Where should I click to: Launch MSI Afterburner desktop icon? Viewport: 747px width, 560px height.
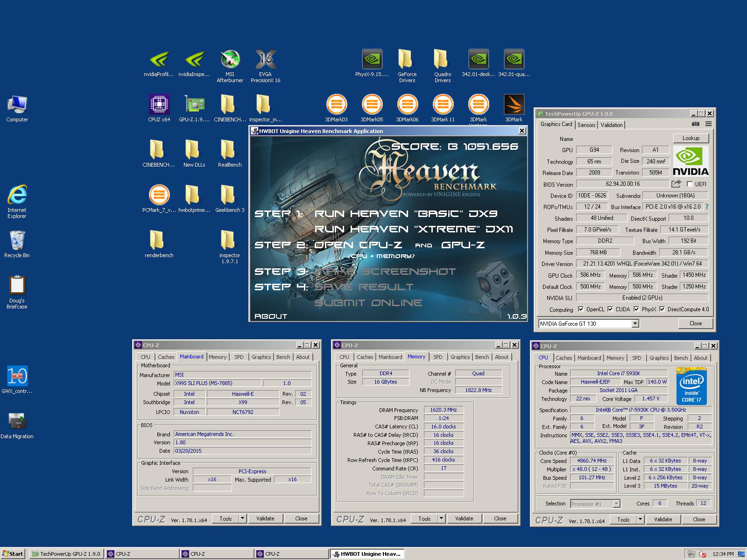230,66
